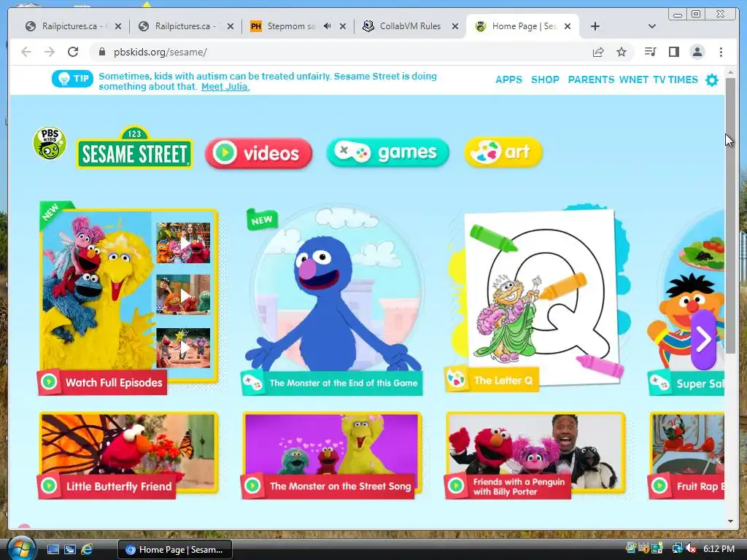Click play icon on Monster on the Street Song label
747x560 pixels.
click(x=252, y=486)
